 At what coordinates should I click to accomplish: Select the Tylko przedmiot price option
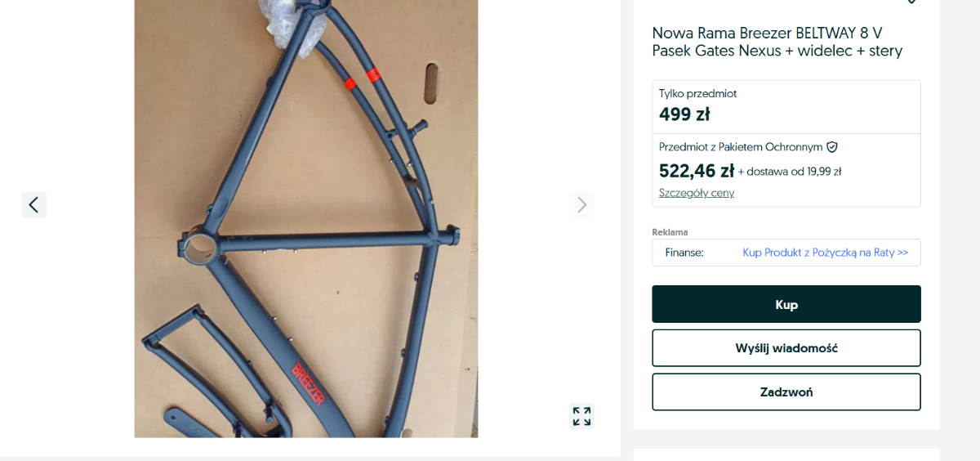coord(786,107)
